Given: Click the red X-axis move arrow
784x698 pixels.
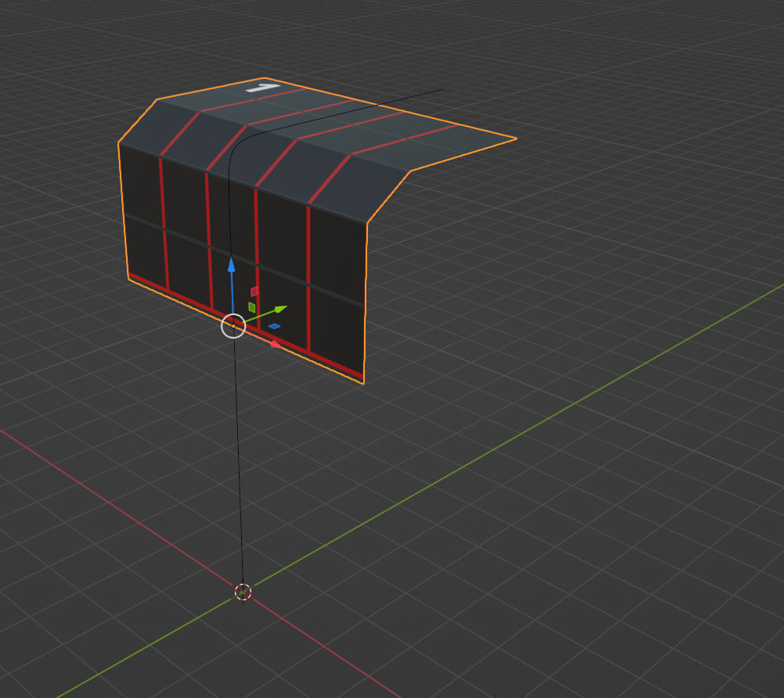Looking at the screenshot, I should click(274, 344).
